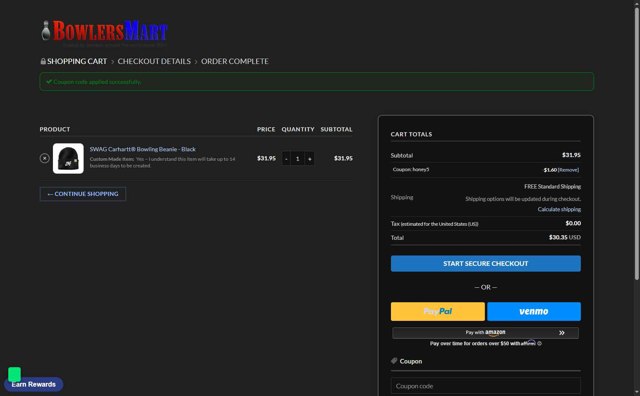Screen dimensions: 640x396
Task: Remove the Bowling Beanie from cart
Action: (x=45, y=158)
